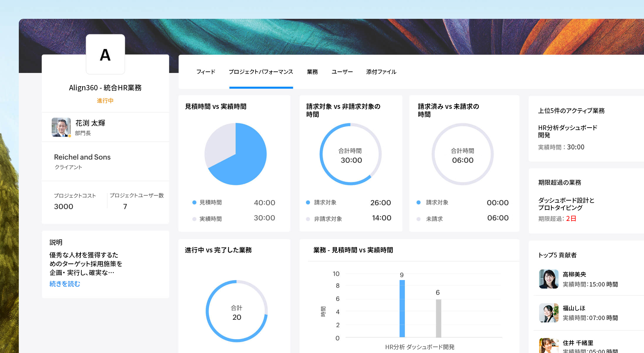
Task: Switch to the フィード tab
Action: coord(206,71)
